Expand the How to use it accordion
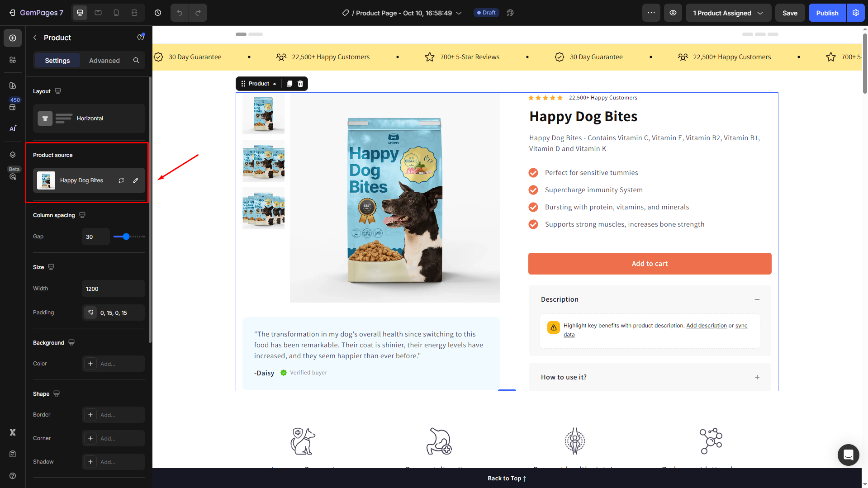 tap(757, 377)
